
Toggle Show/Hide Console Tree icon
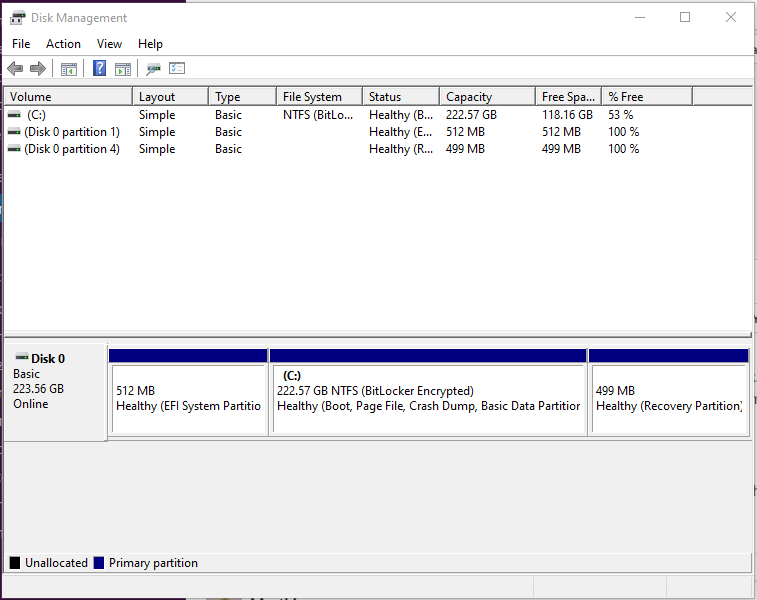tap(69, 69)
